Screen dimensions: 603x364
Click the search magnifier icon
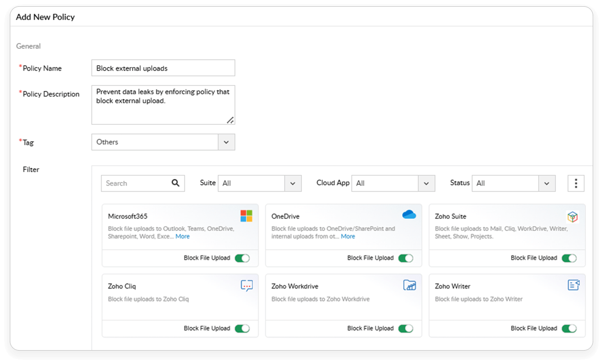tap(175, 183)
